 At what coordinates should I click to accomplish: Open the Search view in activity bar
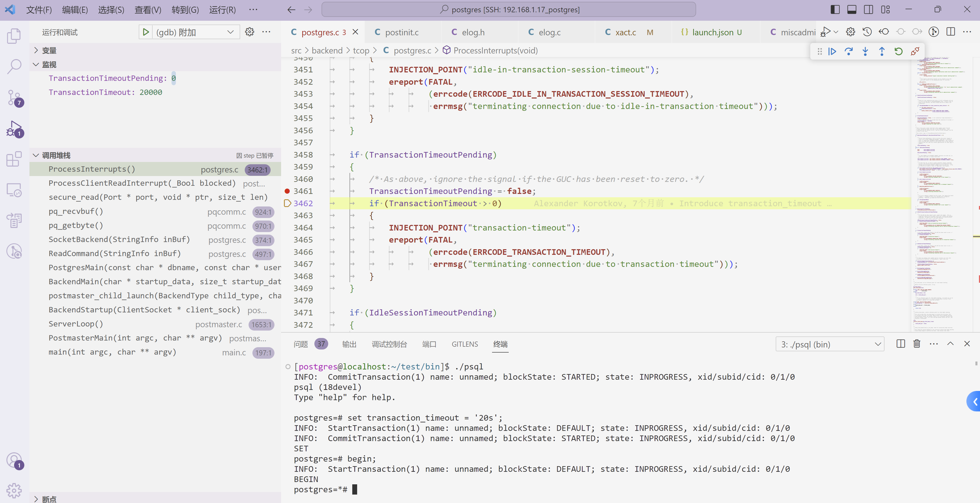pyautogui.click(x=14, y=66)
